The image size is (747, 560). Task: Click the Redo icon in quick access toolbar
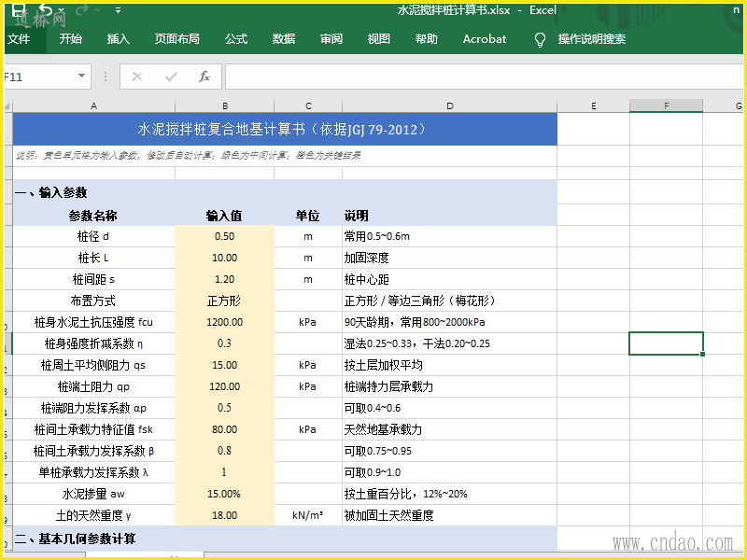82,9
